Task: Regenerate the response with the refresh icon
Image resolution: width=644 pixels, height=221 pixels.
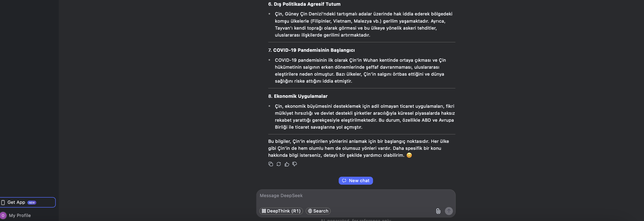Action: (x=278, y=164)
